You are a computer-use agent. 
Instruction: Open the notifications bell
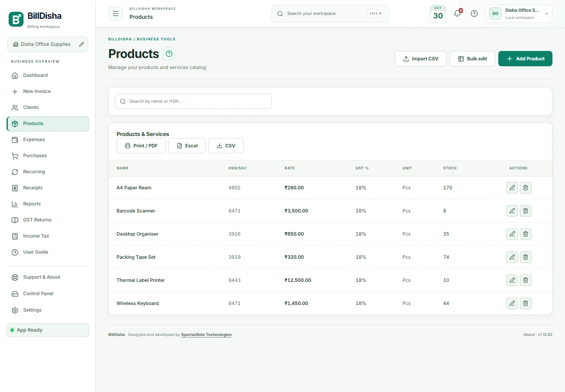[457, 14]
